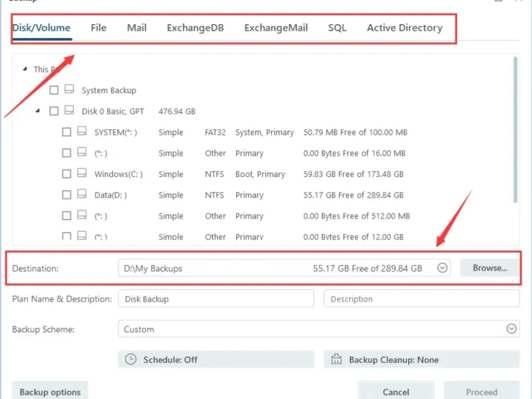Select the System Backup row label

pos(109,90)
